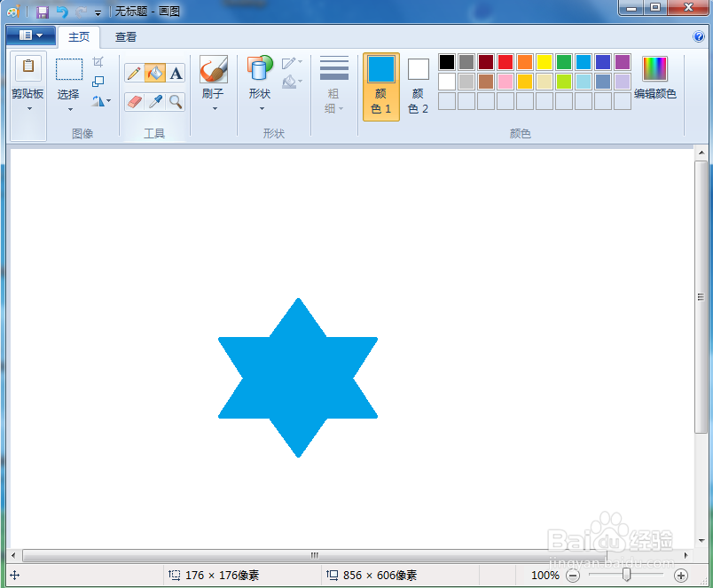Screen dimensions: 713x588
Task: Click the Crop icon
Action: (x=98, y=62)
